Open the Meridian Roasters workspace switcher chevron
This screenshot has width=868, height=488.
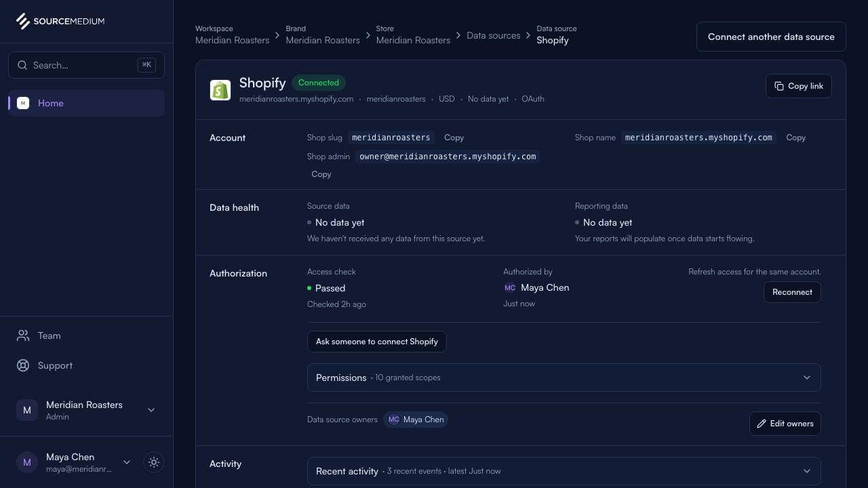pyautogui.click(x=151, y=410)
